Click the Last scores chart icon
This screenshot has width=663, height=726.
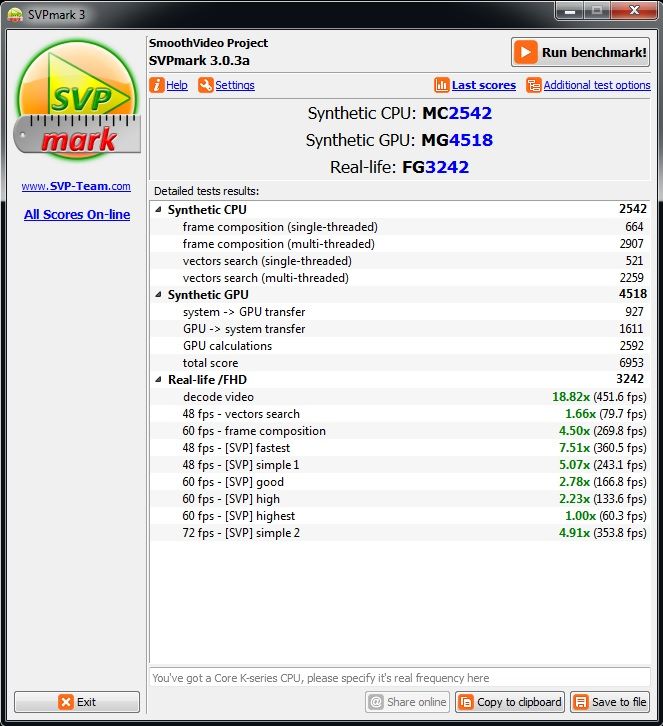[442, 85]
